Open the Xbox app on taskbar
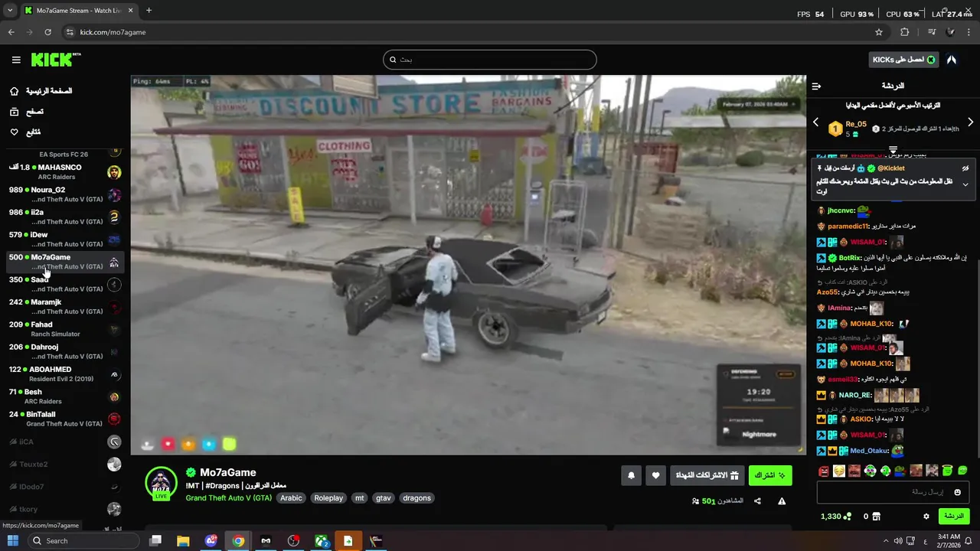The height and width of the screenshot is (551, 980). click(322, 541)
